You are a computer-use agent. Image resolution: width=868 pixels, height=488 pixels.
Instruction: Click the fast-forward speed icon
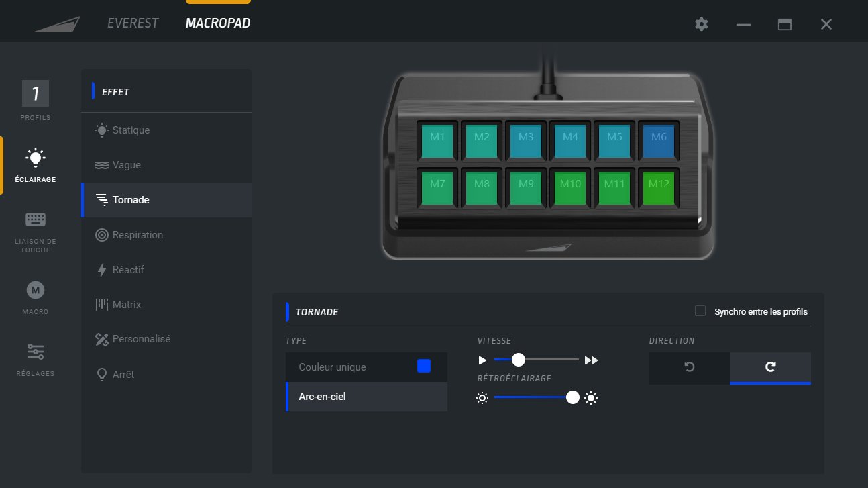pyautogui.click(x=591, y=360)
